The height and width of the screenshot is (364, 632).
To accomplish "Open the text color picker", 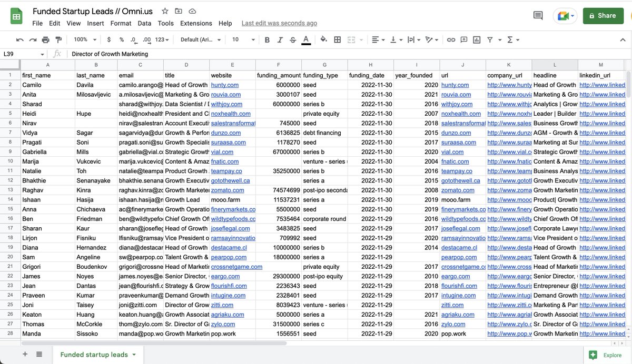I will [306, 39].
